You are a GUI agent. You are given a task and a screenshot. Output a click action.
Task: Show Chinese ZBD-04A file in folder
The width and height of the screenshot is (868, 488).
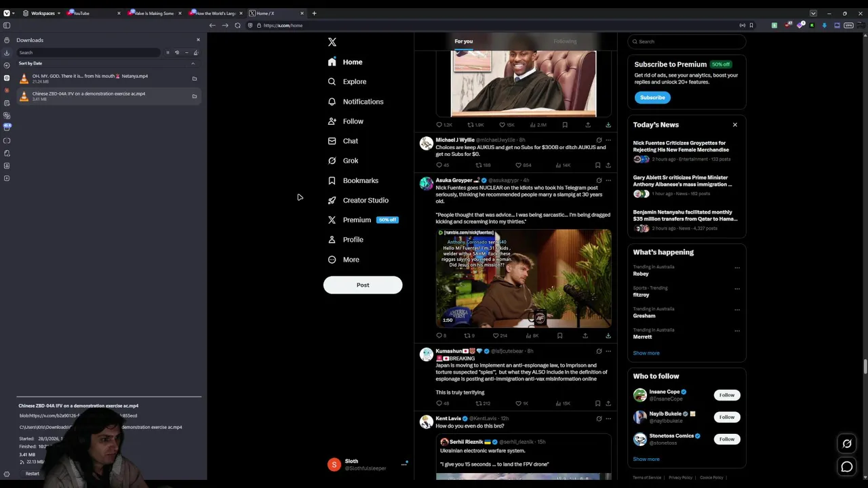[x=194, y=96]
